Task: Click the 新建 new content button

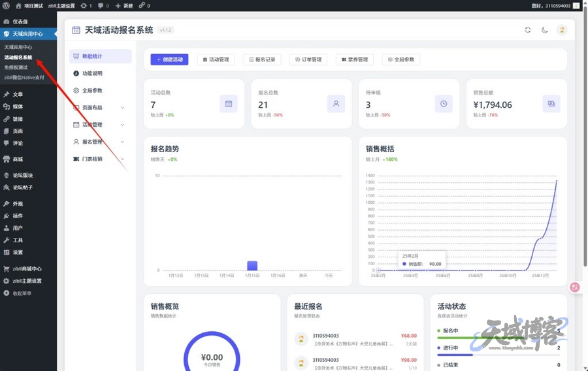Action: click(124, 6)
